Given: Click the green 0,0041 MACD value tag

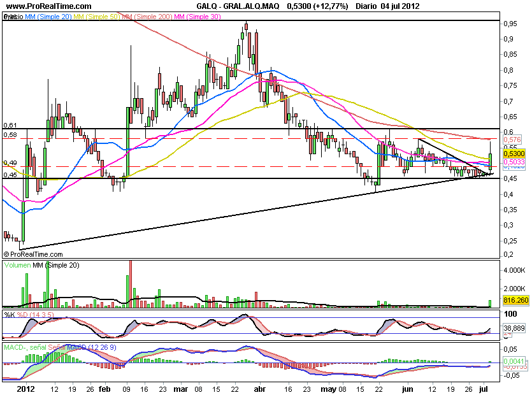Looking at the screenshot, I should pyautogui.click(x=513, y=361).
